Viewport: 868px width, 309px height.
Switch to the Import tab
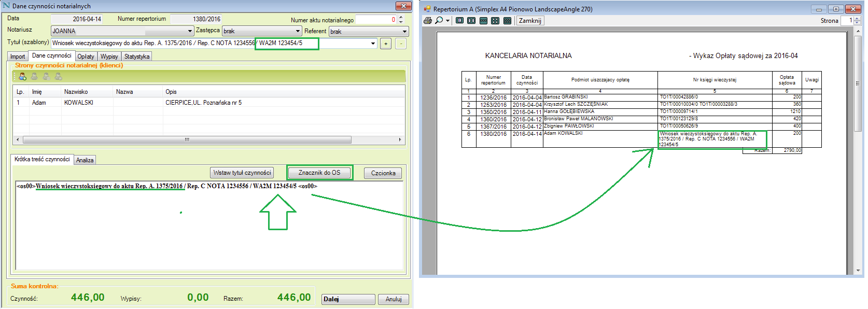[18, 57]
